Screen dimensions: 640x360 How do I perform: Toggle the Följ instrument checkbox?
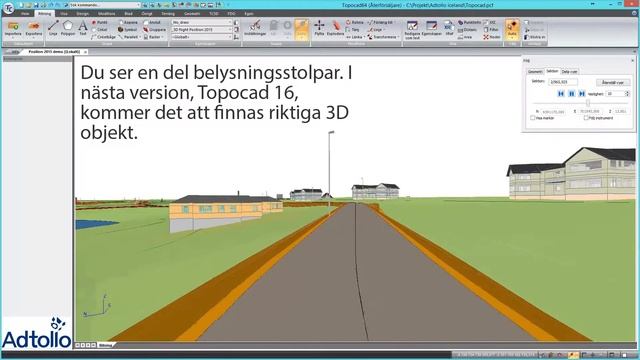click(586, 118)
